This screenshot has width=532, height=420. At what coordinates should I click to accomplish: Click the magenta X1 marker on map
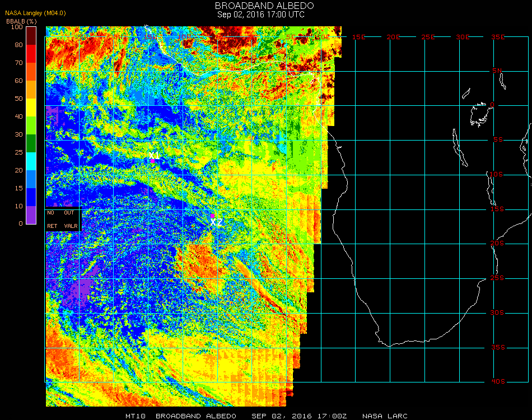(153, 161)
